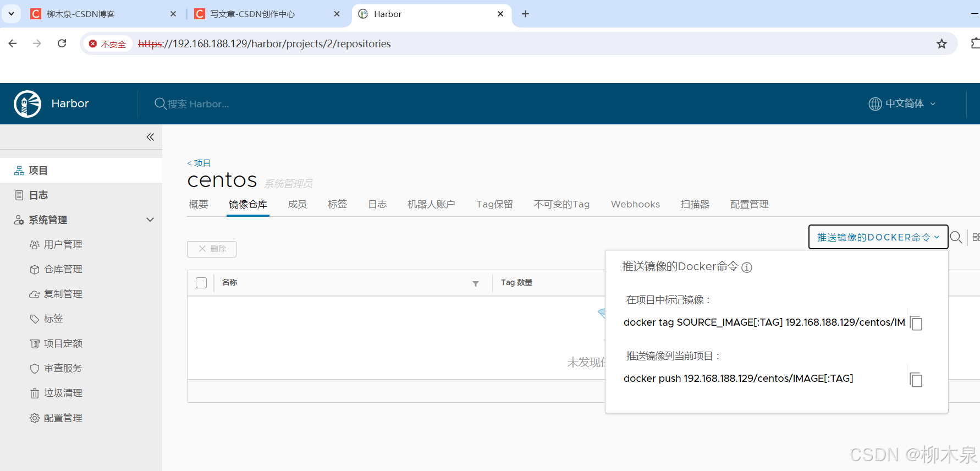Switch to the 机器人账户 tab

[431, 204]
